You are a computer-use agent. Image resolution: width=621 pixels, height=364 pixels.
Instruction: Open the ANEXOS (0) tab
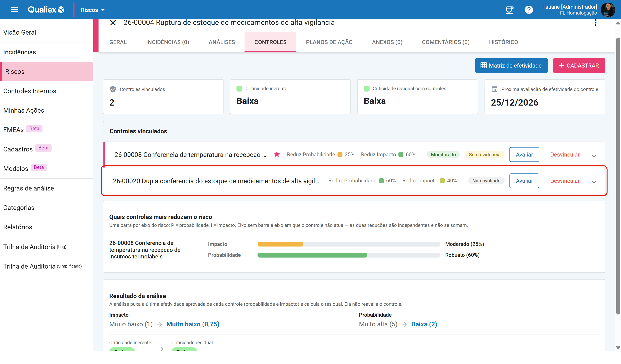[x=387, y=42]
